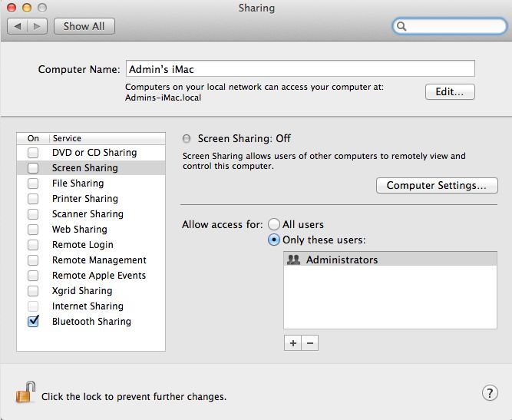Click the plus button to add user

coord(292,343)
